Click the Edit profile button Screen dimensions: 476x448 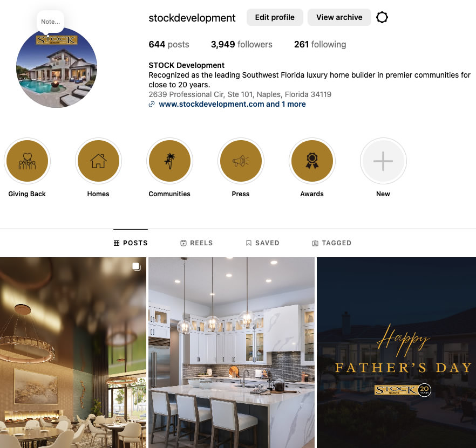pos(275,17)
